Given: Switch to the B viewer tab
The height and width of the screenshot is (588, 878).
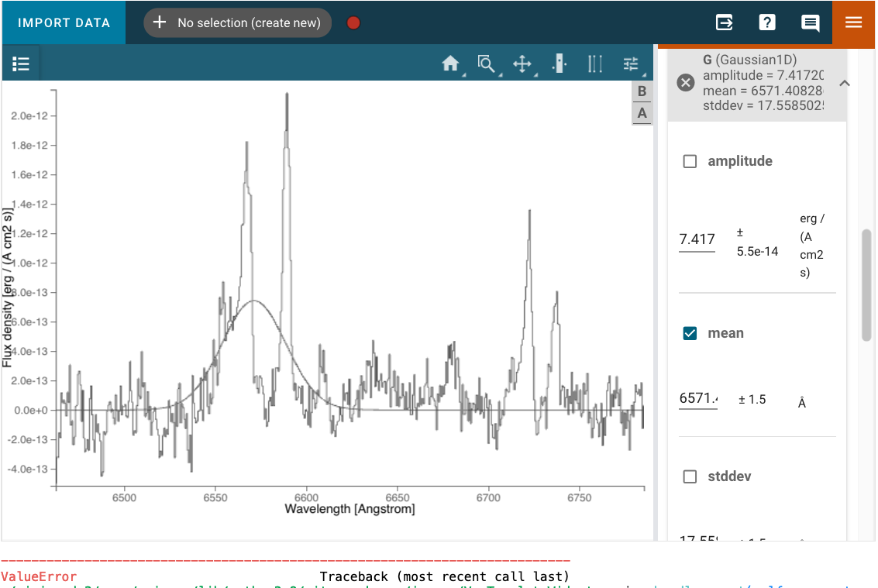Looking at the screenshot, I should click(642, 91).
